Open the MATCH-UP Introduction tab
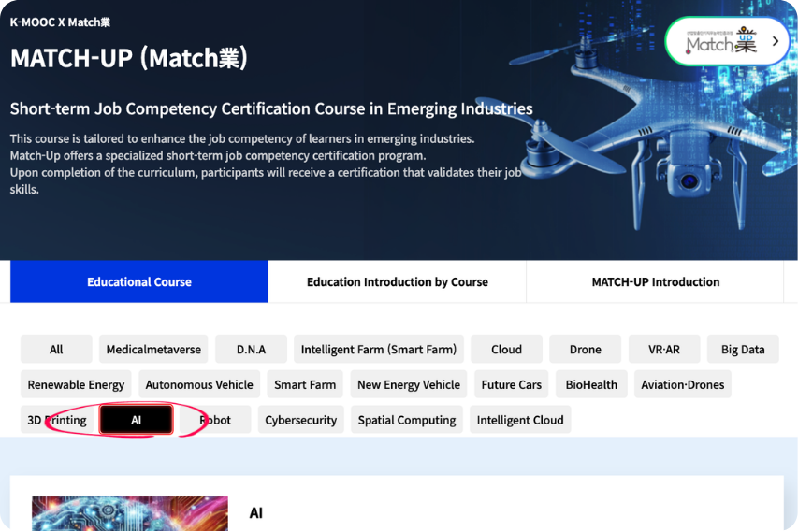The image size is (798, 532). [655, 281]
